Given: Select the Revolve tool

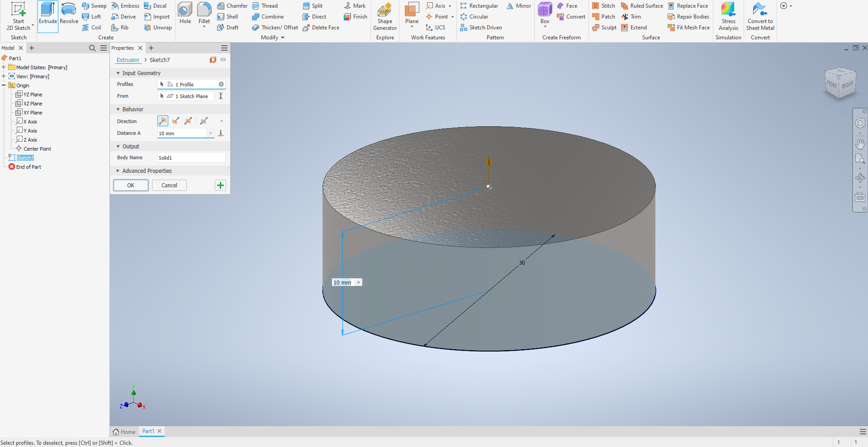Looking at the screenshot, I should [x=69, y=14].
